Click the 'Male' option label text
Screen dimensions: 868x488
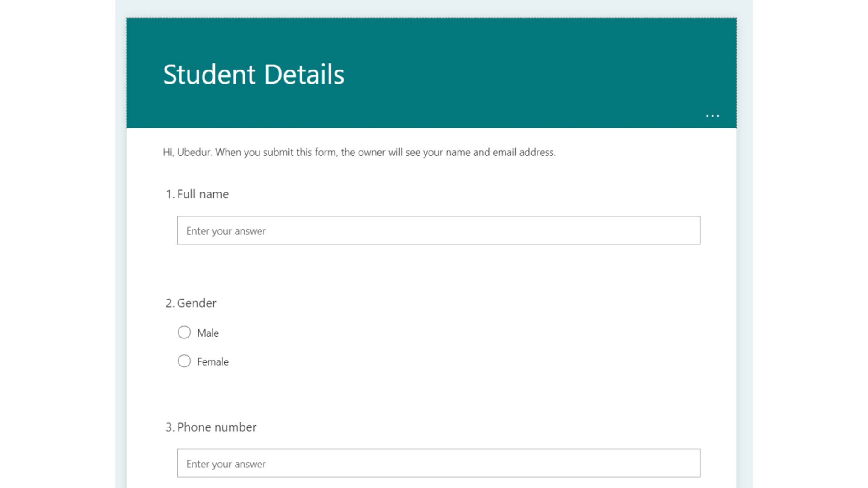click(208, 333)
